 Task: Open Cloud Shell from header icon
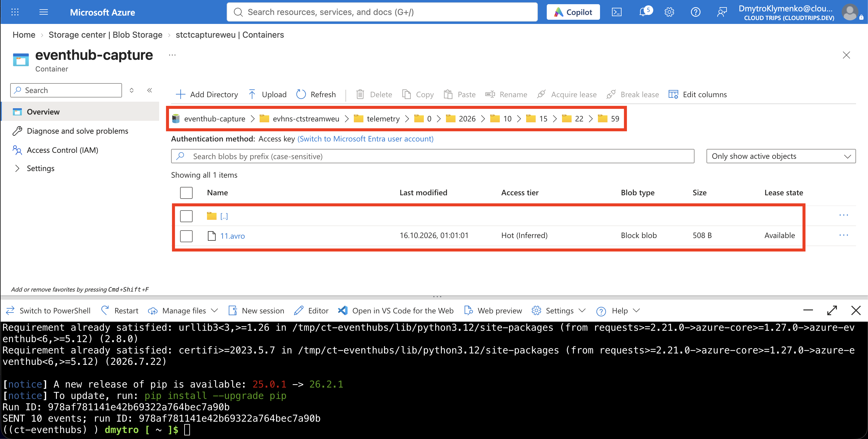pyautogui.click(x=617, y=12)
